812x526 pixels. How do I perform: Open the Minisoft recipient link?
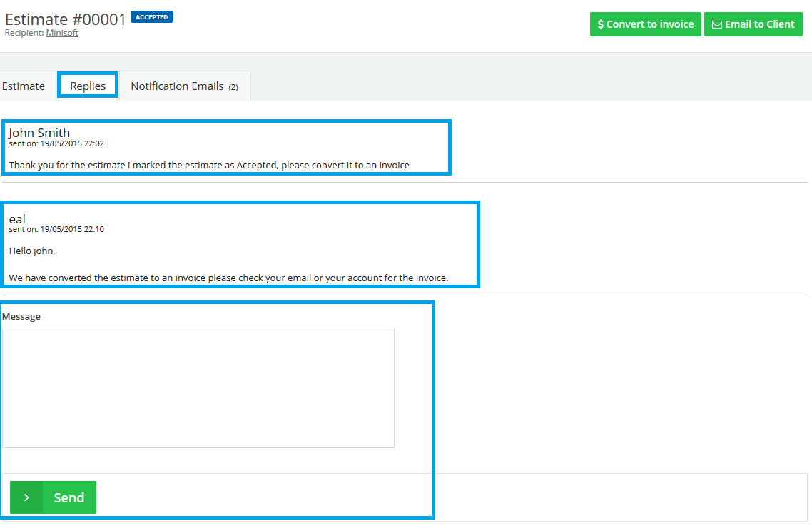(x=62, y=33)
